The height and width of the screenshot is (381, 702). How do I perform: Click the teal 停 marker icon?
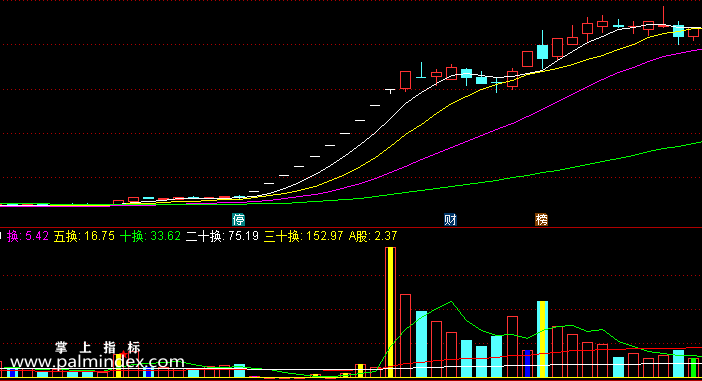pos(238,220)
